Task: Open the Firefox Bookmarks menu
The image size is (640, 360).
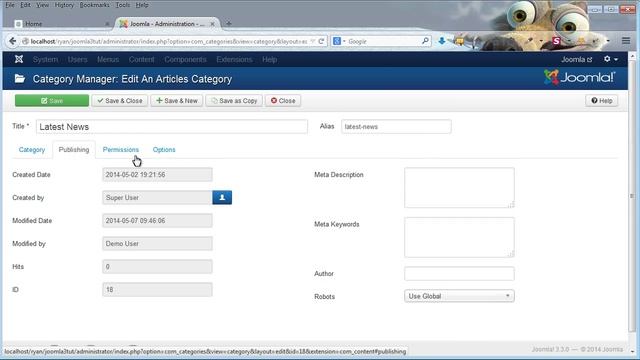Action: (94, 5)
